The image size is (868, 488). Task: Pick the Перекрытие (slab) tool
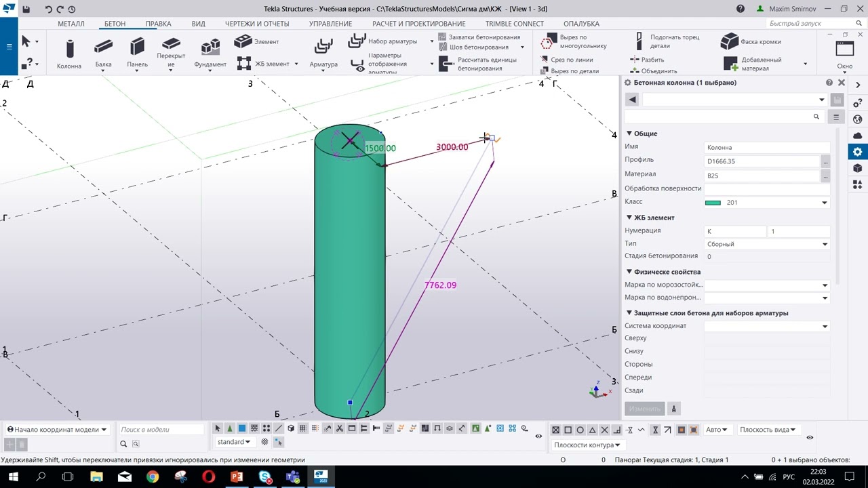pyautogui.click(x=171, y=54)
